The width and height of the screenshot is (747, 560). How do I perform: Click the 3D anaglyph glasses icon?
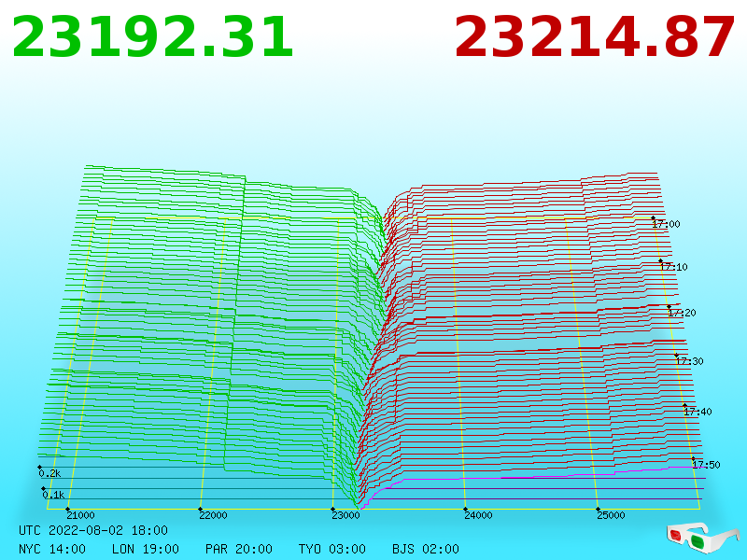(703, 538)
